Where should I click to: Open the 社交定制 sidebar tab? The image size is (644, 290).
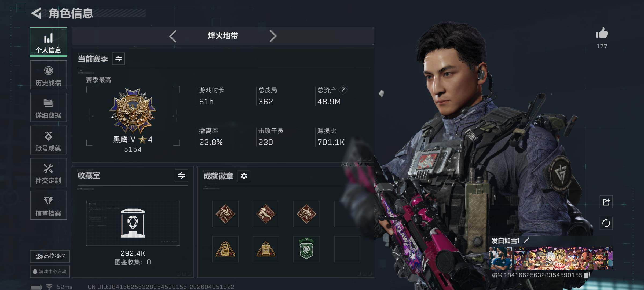48,173
